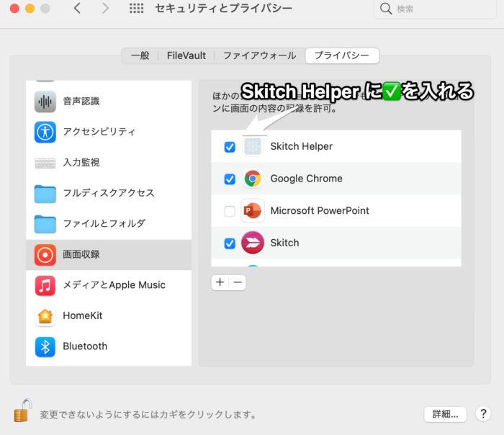Select the プライバシー tab

(342, 55)
